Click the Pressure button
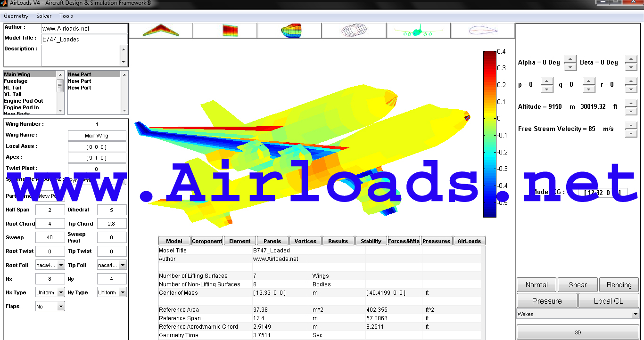Screen dimensions: 644x340 point(546,301)
